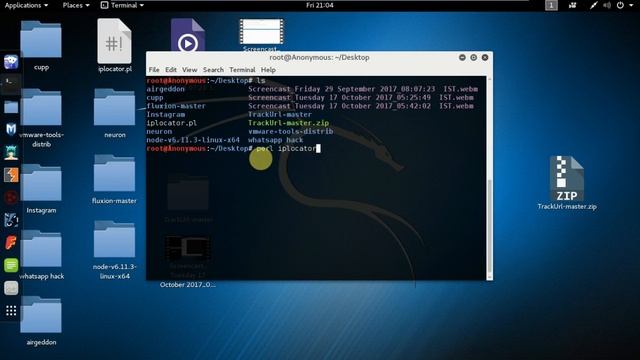Open the whatsapp hack folder icon
The image size is (640, 360).
click(x=41, y=249)
